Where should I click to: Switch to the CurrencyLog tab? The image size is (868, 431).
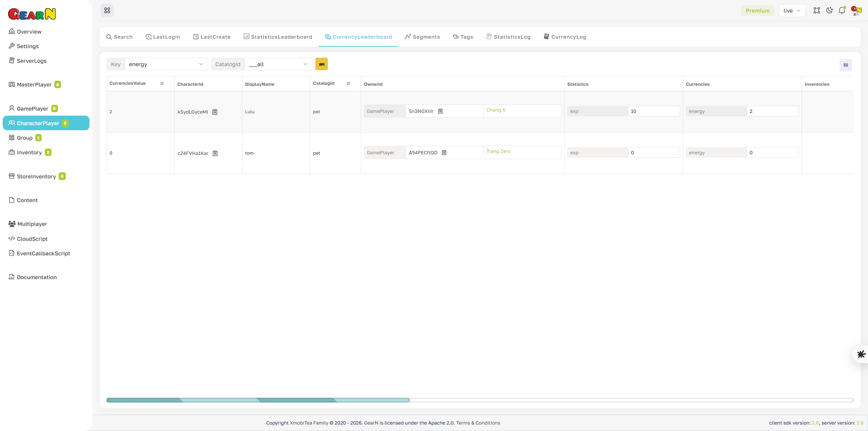tap(565, 37)
